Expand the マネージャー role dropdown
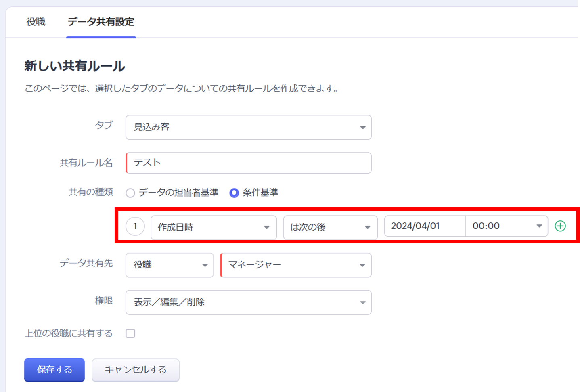580x392 pixels. 296,265
